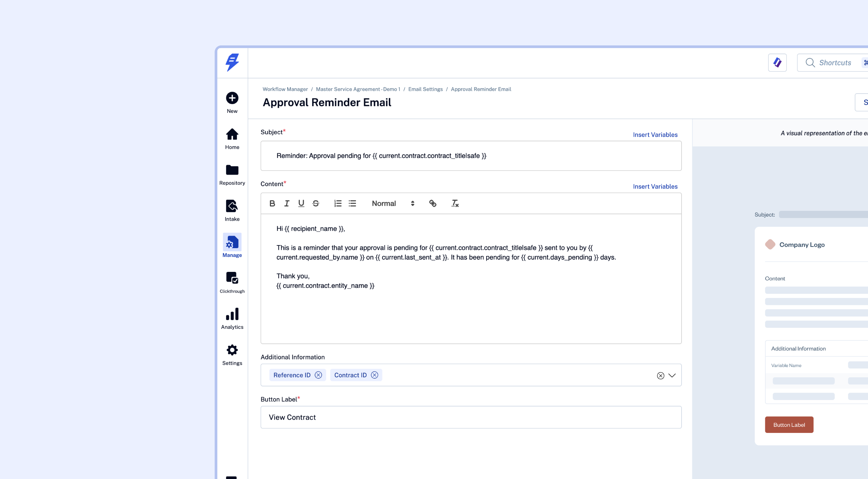Click Insert Variables for Subject
Viewport: 868px width, 479px height.
point(655,135)
